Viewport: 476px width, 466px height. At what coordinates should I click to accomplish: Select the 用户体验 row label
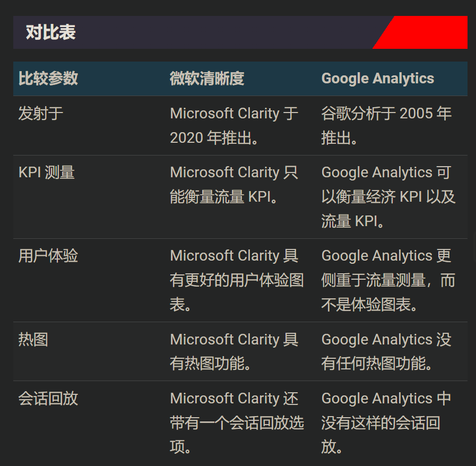coord(48,256)
